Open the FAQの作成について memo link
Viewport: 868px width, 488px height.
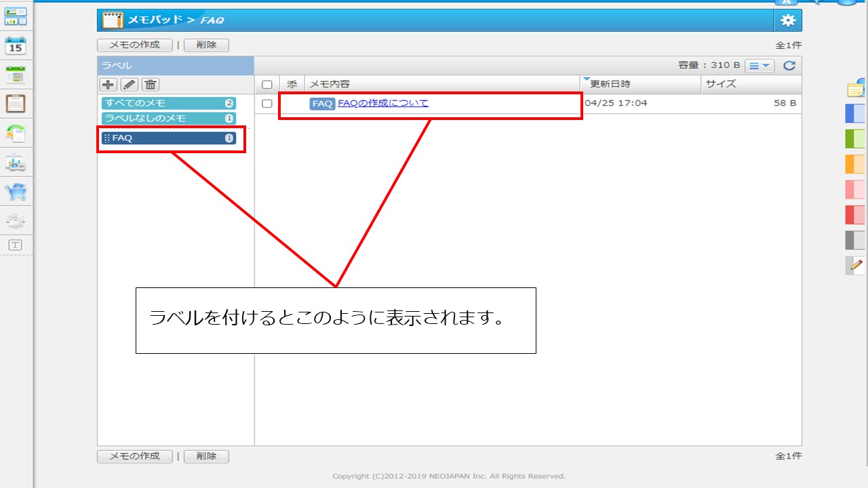tap(383, 103)
